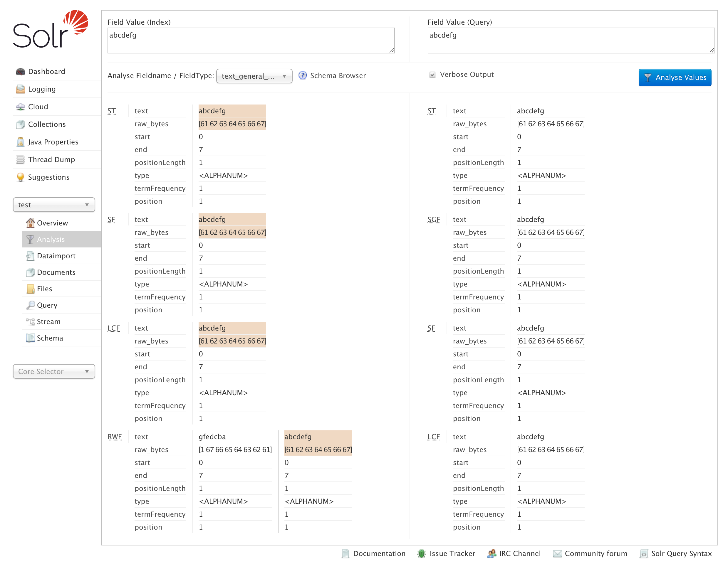Click the Logging icon in sidebar

pos(20,89)
